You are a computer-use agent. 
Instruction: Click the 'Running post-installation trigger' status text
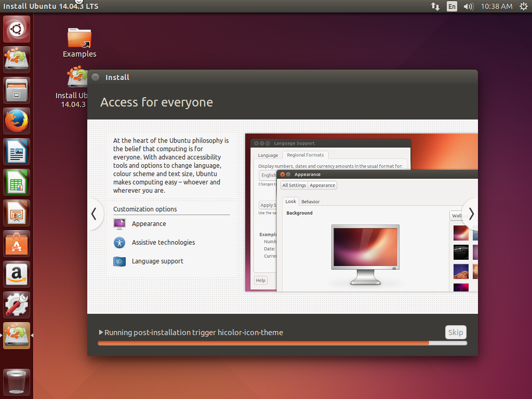tap(194, 332)
